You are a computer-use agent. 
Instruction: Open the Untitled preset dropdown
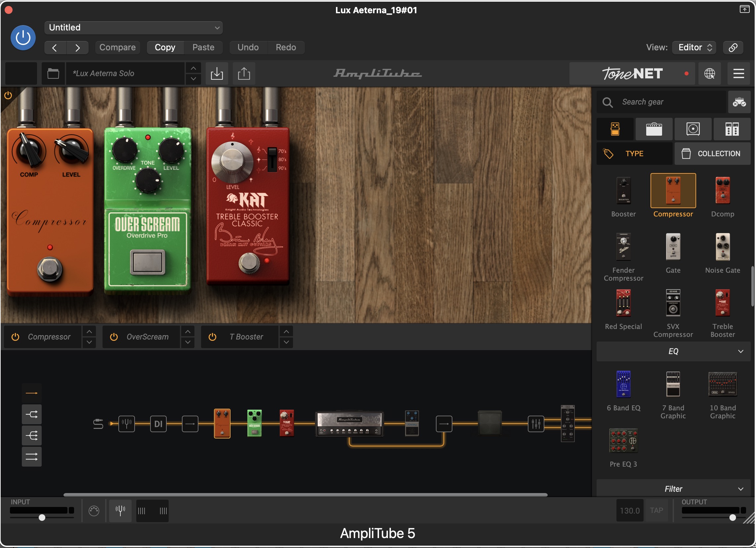(133, 28)
